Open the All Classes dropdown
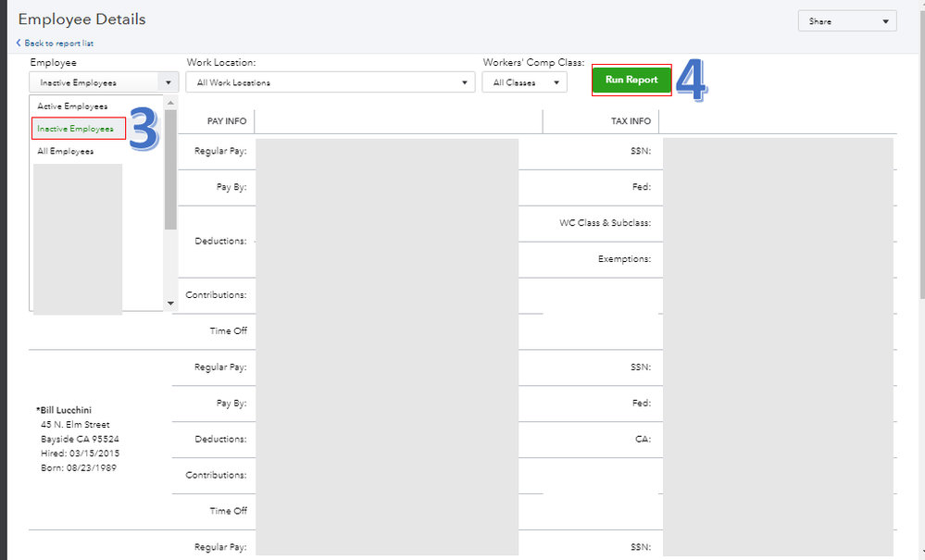The height and width of the screenshot is (560, 925). coord(523,82)
